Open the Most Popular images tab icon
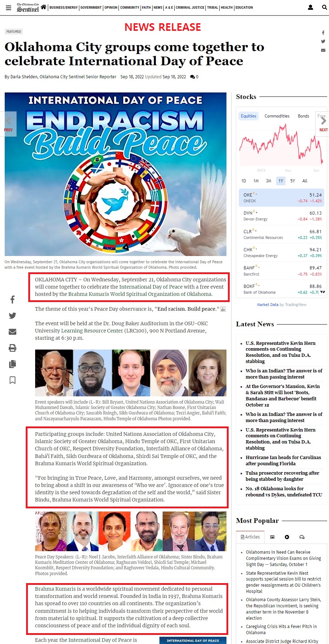The image size is (329, 644). (x=272, y=537)
